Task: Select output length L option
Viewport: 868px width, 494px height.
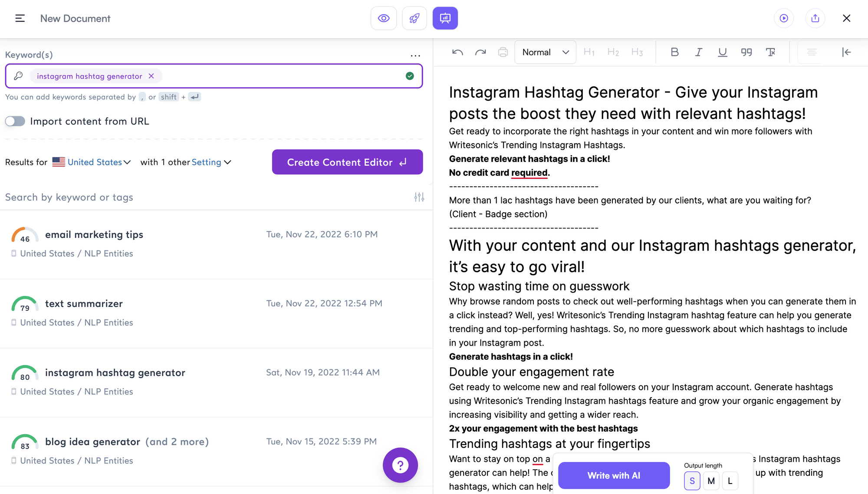Action: [730, 481]
